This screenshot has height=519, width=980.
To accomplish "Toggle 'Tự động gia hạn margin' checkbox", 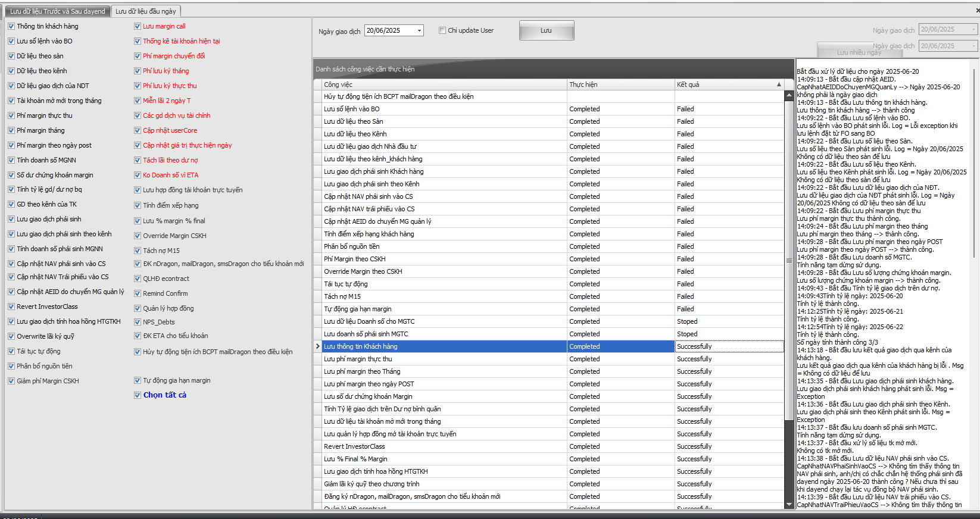I will 138,380.
